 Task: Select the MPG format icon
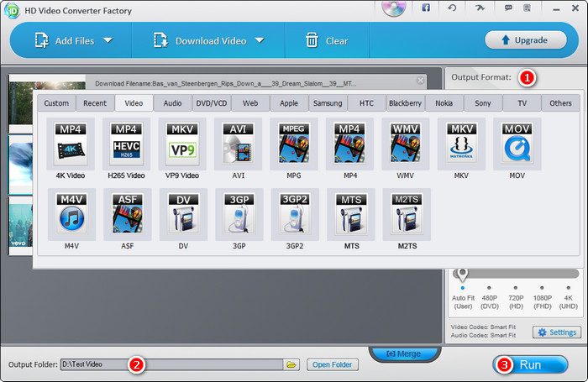(294, 144)
